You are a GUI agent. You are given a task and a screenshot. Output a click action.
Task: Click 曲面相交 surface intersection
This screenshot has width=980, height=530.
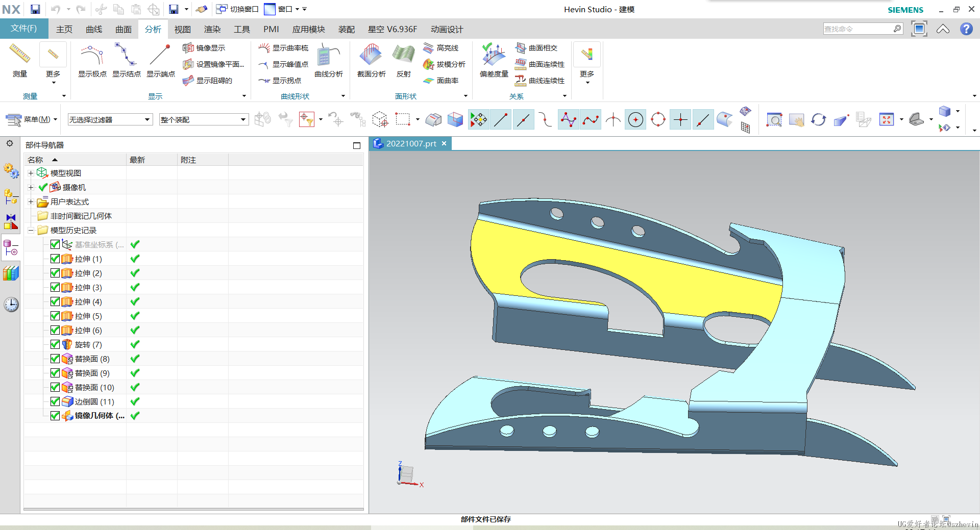536,48
